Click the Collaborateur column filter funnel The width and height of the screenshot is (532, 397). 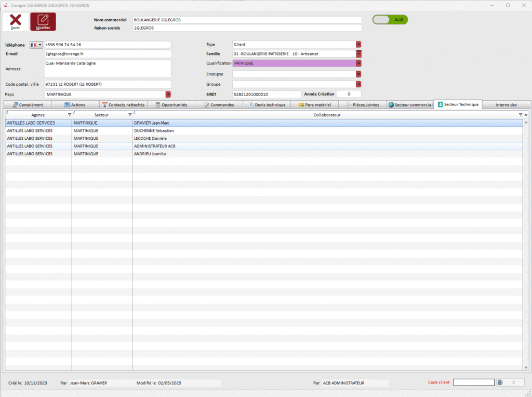521,114
